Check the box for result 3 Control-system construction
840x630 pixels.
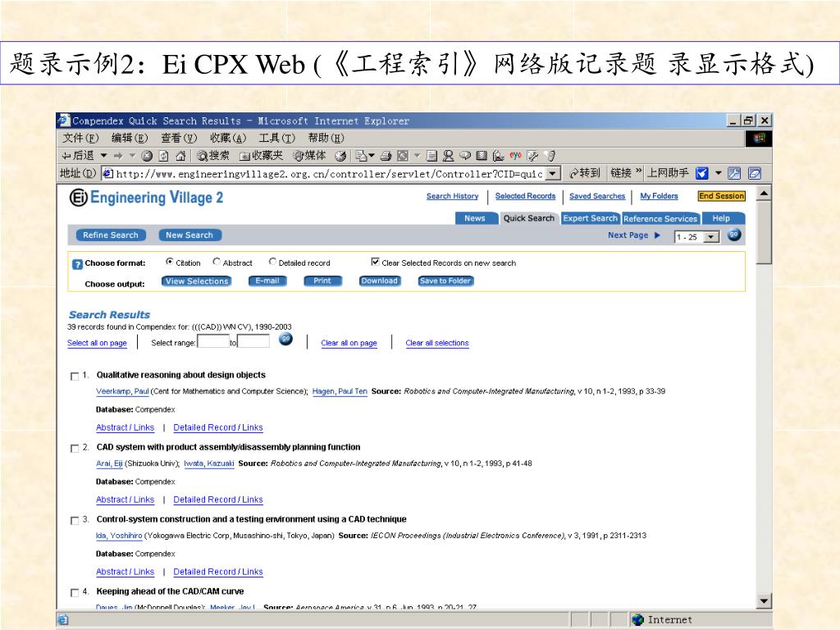point(75,521)
